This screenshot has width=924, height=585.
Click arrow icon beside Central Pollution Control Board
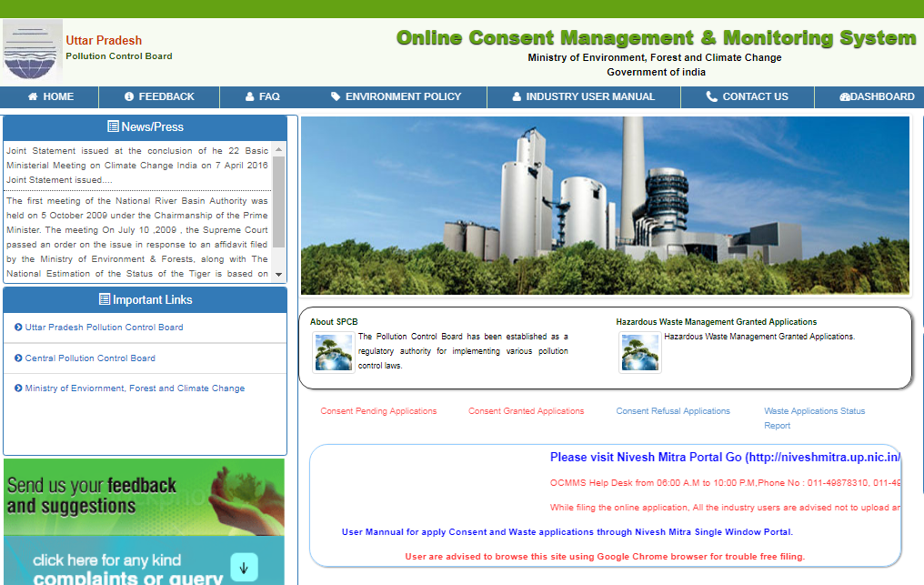click(18, 358)
